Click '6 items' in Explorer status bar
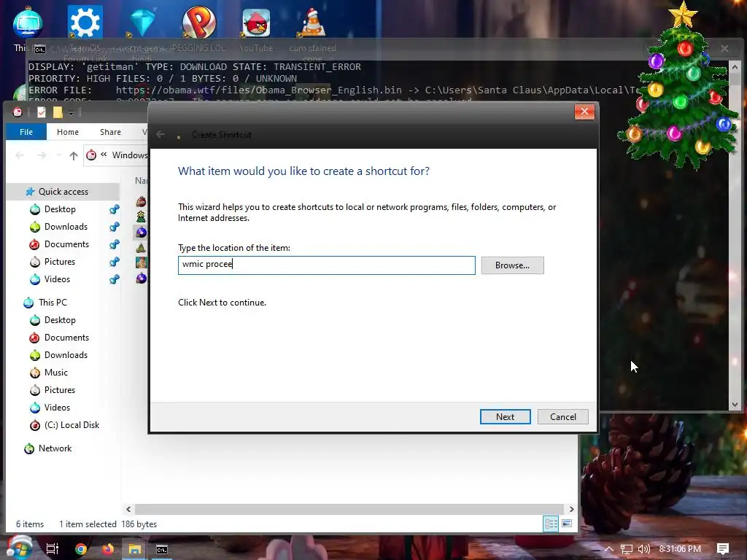The image size is (747, 560). [30, 524]
